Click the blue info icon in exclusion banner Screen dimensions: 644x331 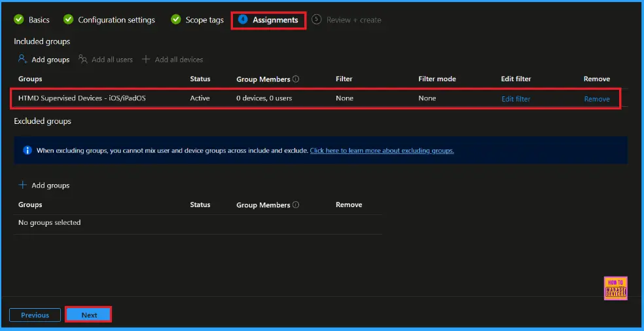tap(27, 150)
